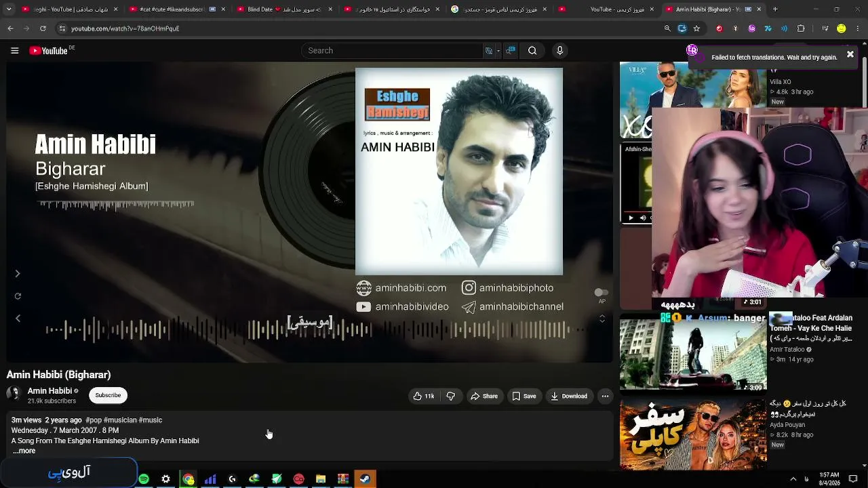The image size is (868, 488).
Task: Switch to the Google search results tab
Action: pos(499,9)
